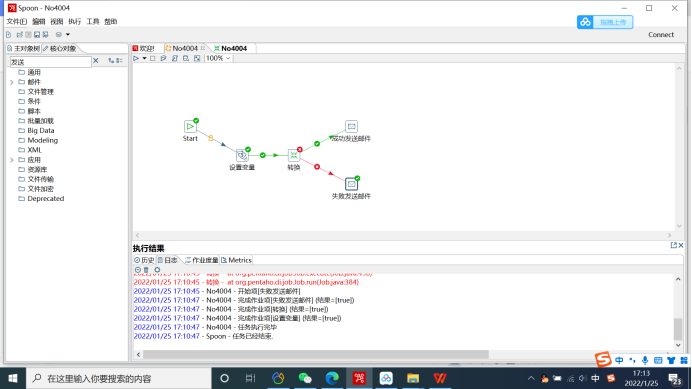
Task: Open the perspective dropdown arrow in toolbar
Action: pos(68,34)
